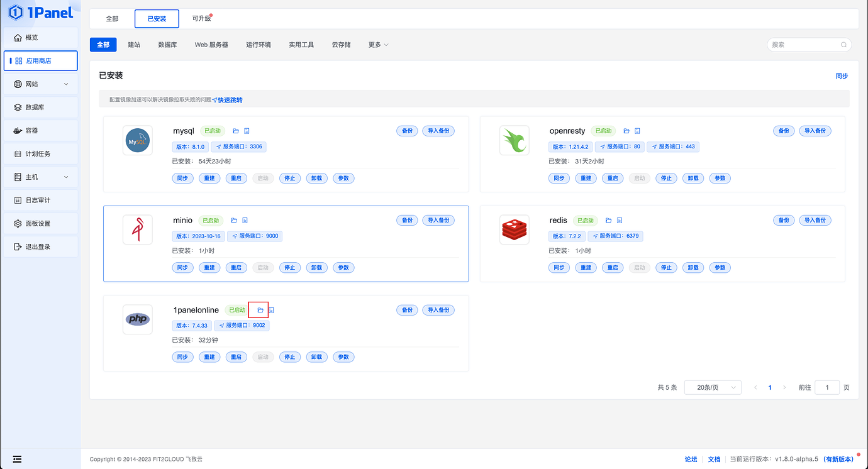Click the search magnifier icon

(843, 45)
